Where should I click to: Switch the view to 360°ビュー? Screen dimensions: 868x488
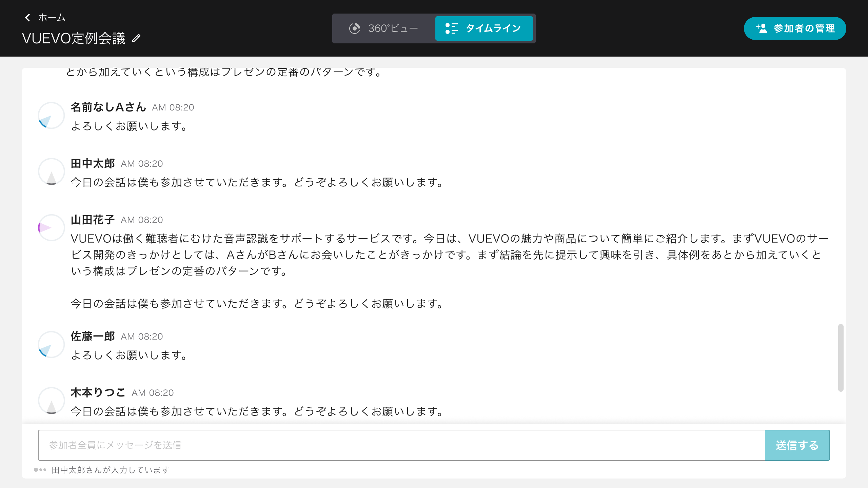point(383,28)
